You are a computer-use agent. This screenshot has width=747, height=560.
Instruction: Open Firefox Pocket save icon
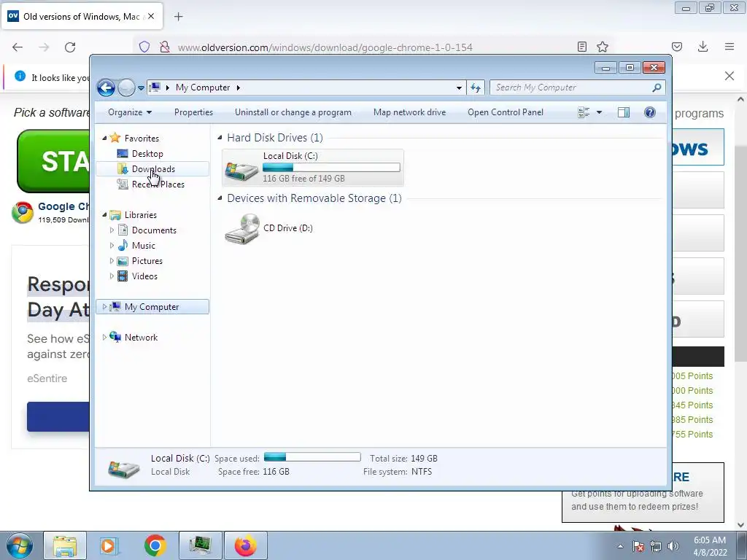pyautogui.click(x=677, y=47)
